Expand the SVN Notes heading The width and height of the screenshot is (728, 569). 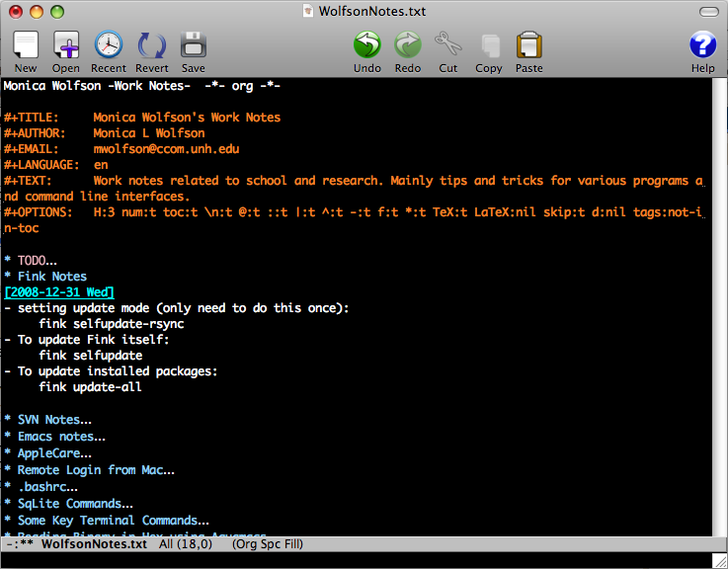point(47,420)
